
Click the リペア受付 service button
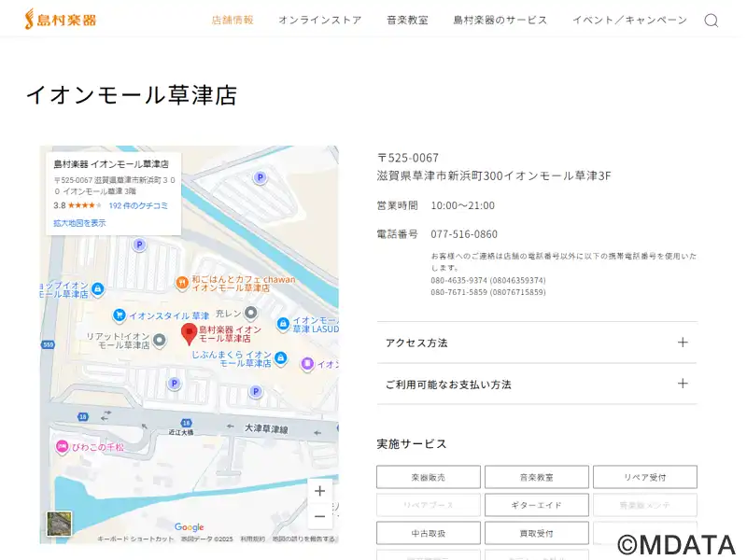click(x=645, y=477)
